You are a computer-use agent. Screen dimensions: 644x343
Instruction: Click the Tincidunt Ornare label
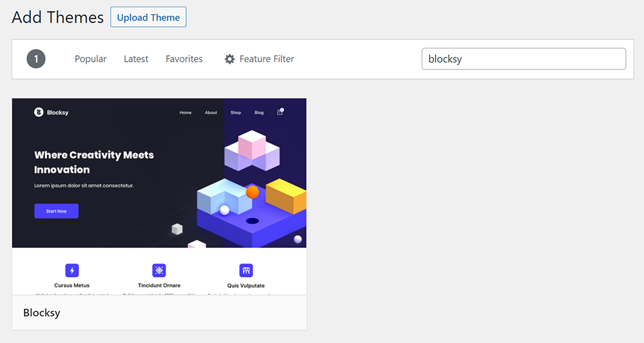(159, 286)
